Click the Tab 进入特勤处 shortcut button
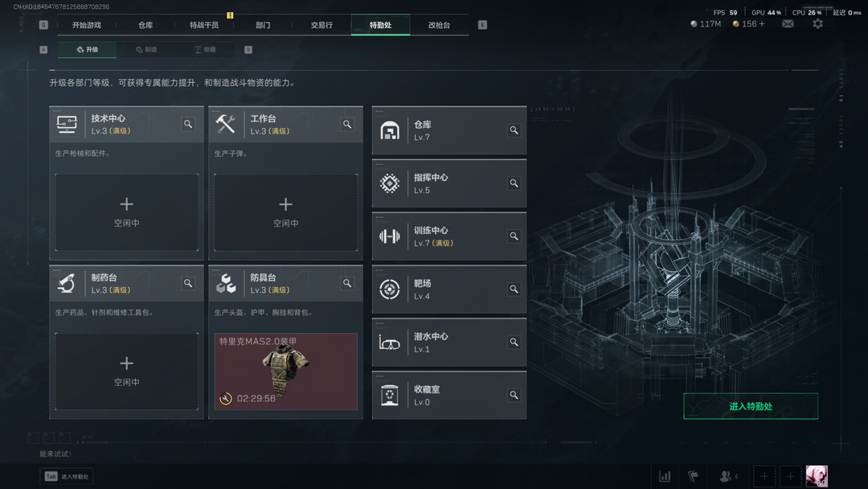The width and height of the screenshot is (868, 489). (x=67, y=476)
